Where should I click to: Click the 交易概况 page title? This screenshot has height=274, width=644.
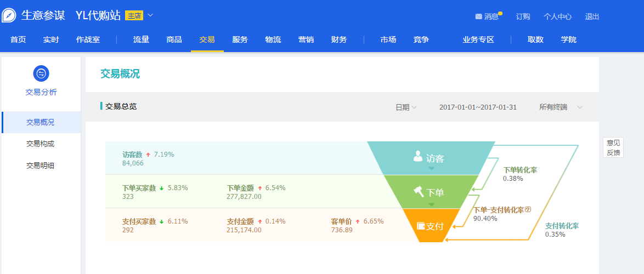(x=120, y=74)
